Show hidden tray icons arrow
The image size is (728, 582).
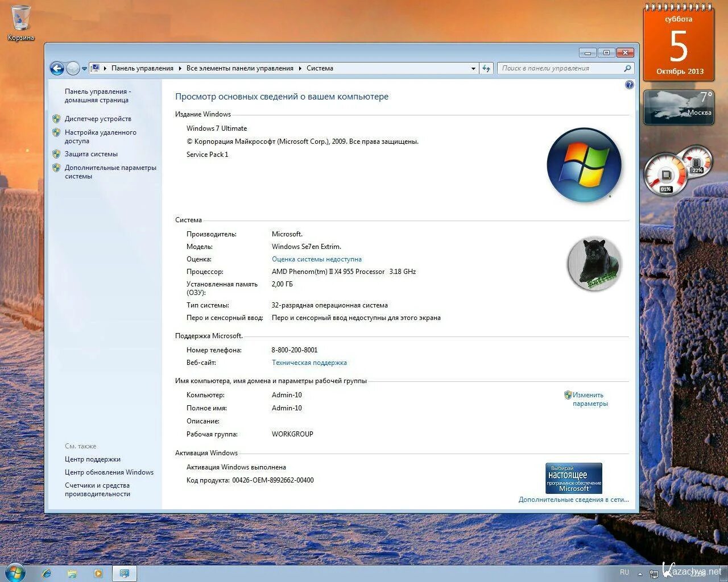click(x=640, y=573)
